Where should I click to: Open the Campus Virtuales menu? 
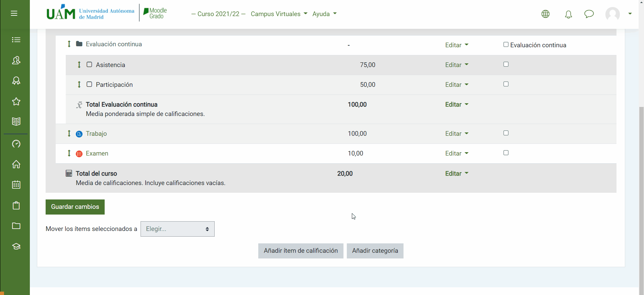(x=279, y=14)
